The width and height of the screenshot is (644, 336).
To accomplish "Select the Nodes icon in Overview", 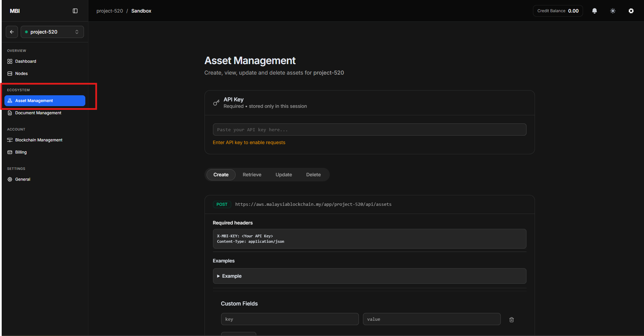I will pyautogui.click(x=9, y=73).
